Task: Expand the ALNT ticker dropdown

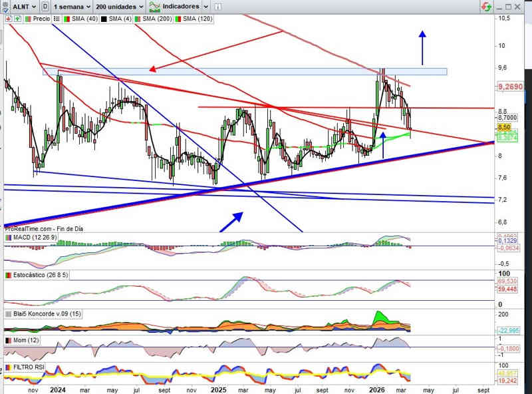Action: (x=33, y=6)
